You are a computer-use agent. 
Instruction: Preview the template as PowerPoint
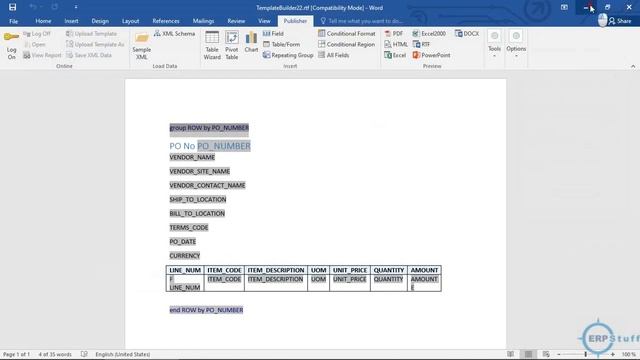coord(431,55)
